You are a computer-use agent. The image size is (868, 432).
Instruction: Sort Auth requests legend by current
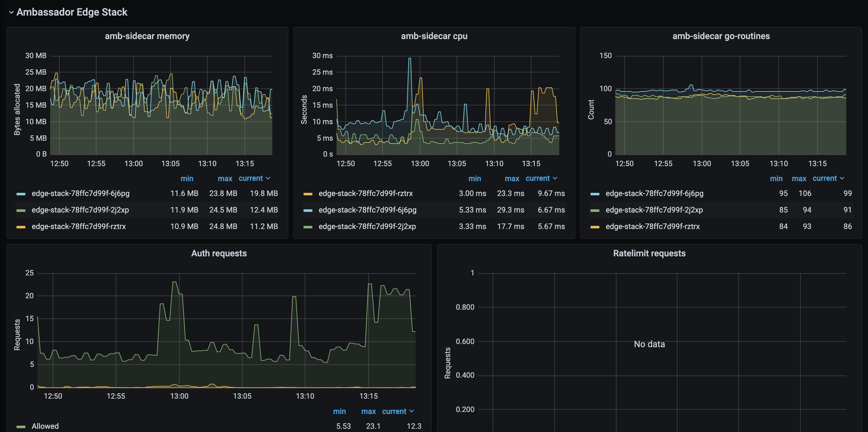pos(394,411)
